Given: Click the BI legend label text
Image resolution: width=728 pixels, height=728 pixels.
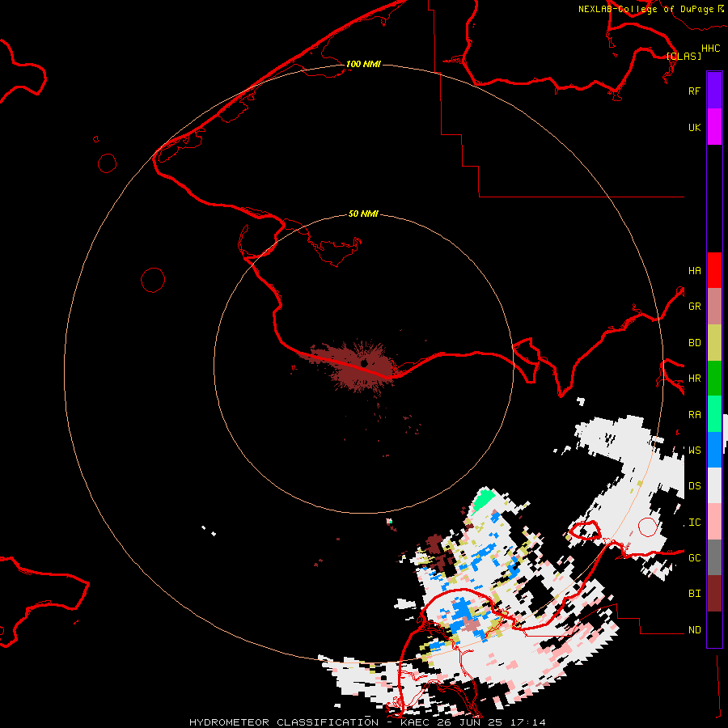Looking at the screenshot, I should click(x=694, y=594).
